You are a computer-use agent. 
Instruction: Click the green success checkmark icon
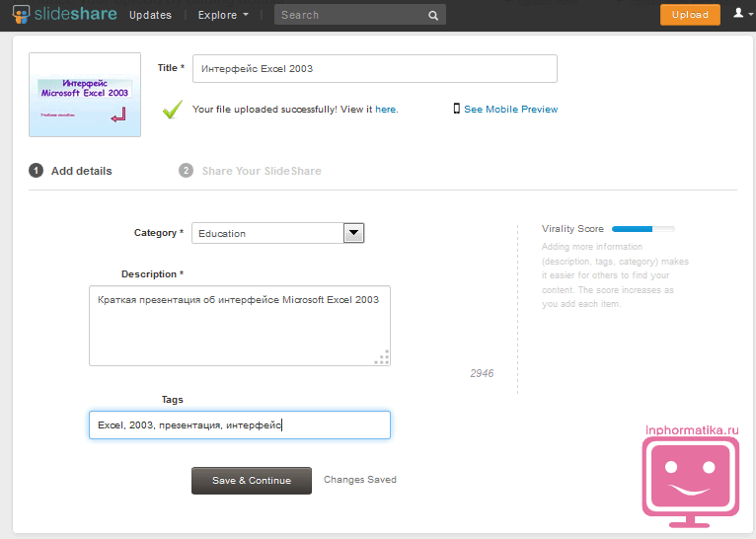coord(173,109)
